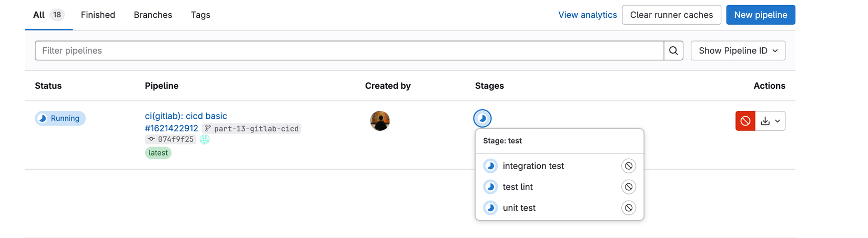
Task: Click the test stage running status icon
Action: 482,118
